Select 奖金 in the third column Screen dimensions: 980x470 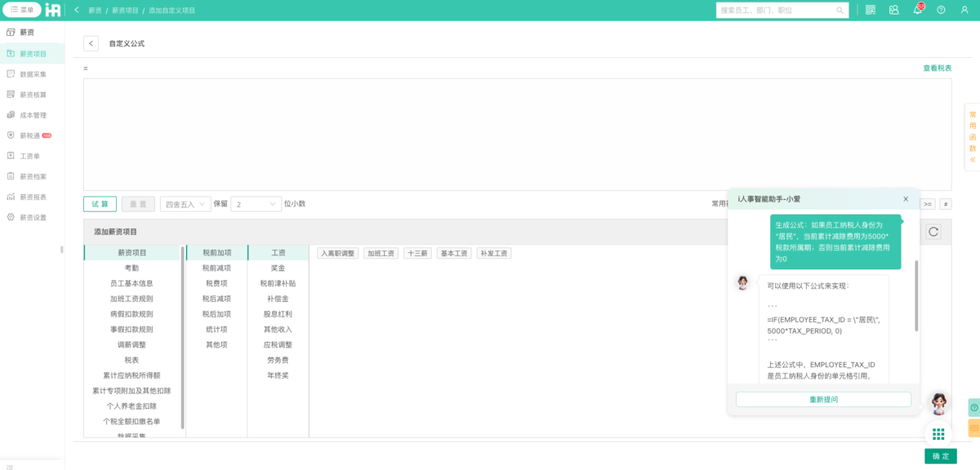[x=278, y=268]
